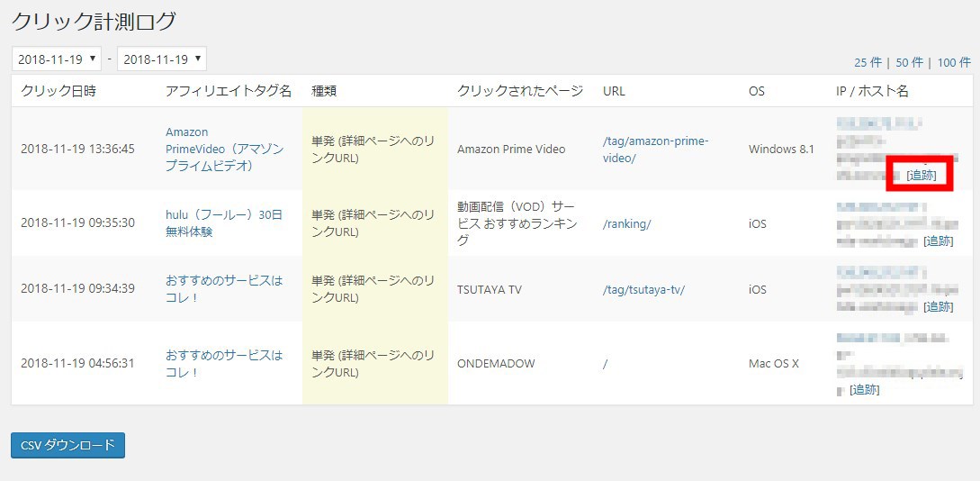This screenshot has width=980, height=481.
Task: Open the /tag/tsutaya-tv/ URL link
Action: (643, 289)
